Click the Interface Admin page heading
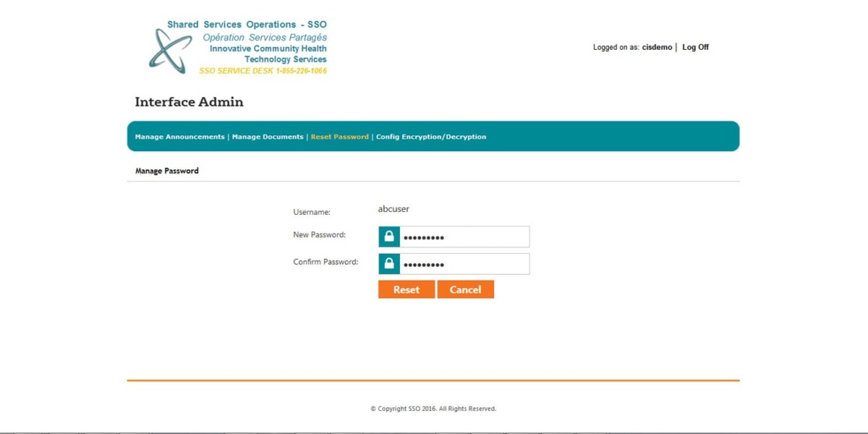The height and width of the screenshot is (434, 868). 189,102
